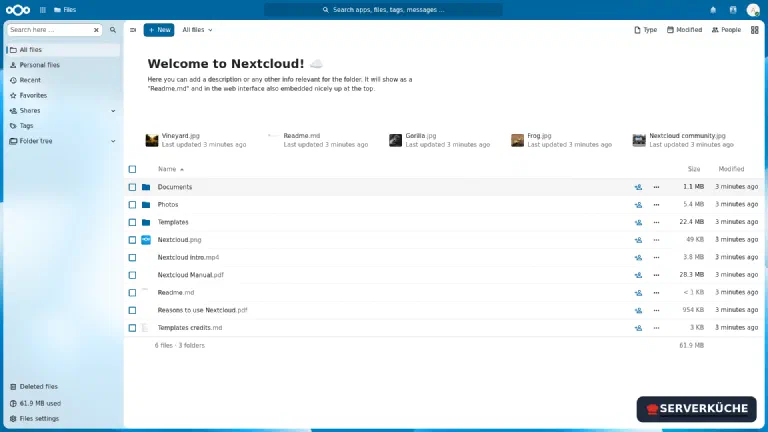Image resolution: width=768 pixels, height=432 pixels.
Task: Click the New button
Action: click(x=159, y=30)
